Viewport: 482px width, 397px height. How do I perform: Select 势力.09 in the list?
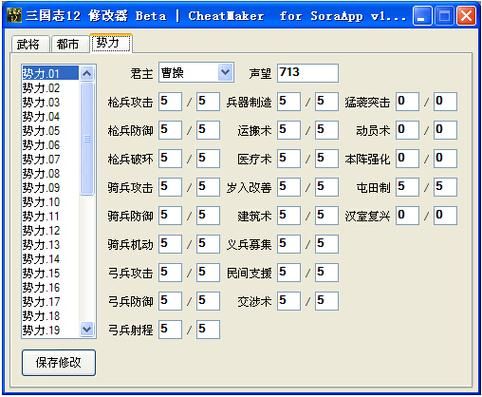[x=50, y=188]
